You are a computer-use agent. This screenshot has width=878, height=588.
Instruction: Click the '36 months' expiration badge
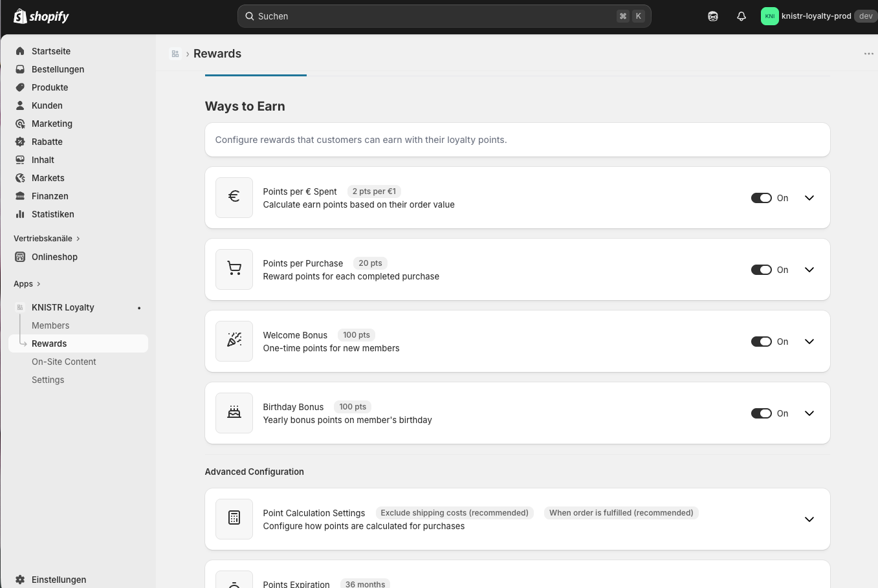point(365,584)
